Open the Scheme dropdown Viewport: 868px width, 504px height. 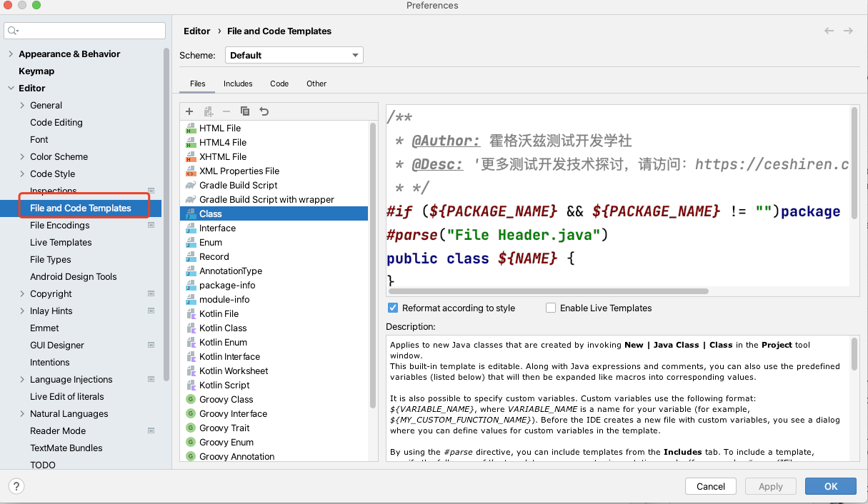[294, 55]
